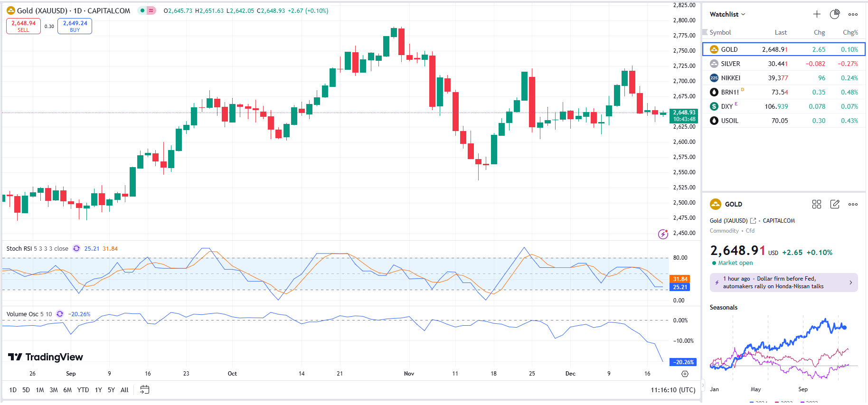Click the add symbol plus icon in Watchlist
The image size is (868, 405).
pyautogui.click(x=817, y=14)
